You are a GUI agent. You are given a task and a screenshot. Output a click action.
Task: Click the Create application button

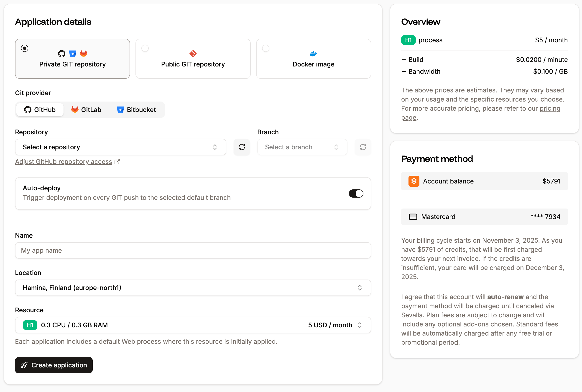tap(54, 365)
